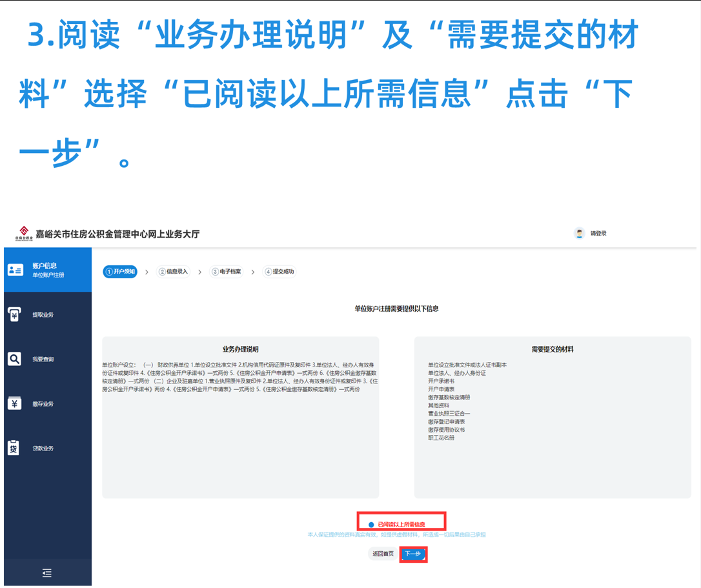Open the 电子档案 step

click(x=227, y=272)
